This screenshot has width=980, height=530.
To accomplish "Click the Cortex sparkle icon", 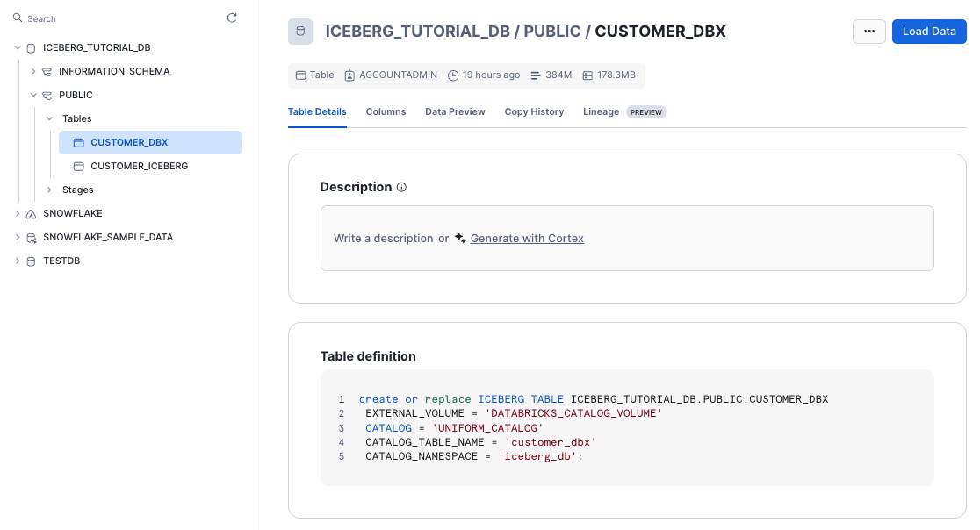I will coord(459,238).
